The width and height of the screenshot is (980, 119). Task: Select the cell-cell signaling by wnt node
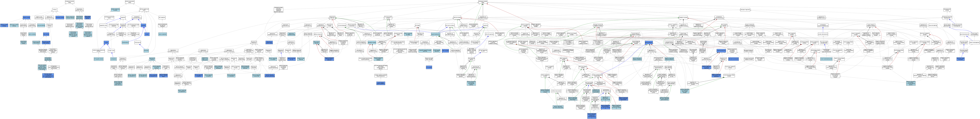[x=483, y=51]
